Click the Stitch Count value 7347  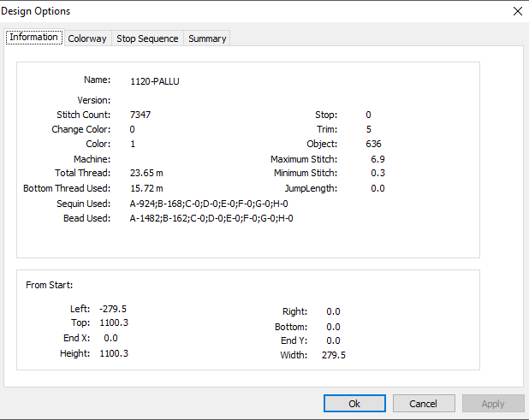click(x=140, y=115)
